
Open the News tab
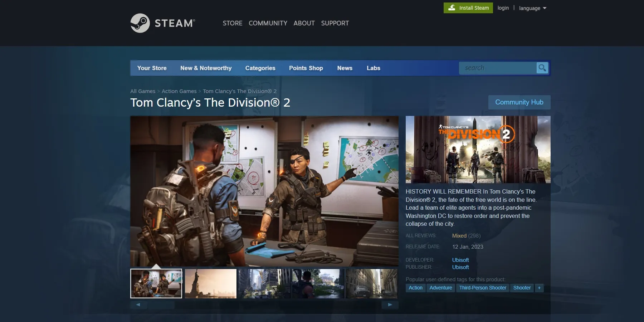(x=345, y=68)
